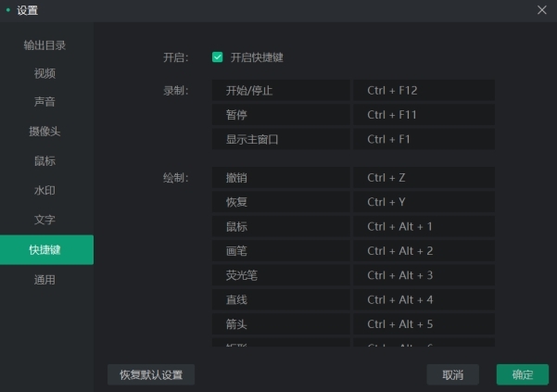The image size is (557, 392).
Task: Click the 撤销 shortcut field Ctrl + Z
Action: coord(423,177)
